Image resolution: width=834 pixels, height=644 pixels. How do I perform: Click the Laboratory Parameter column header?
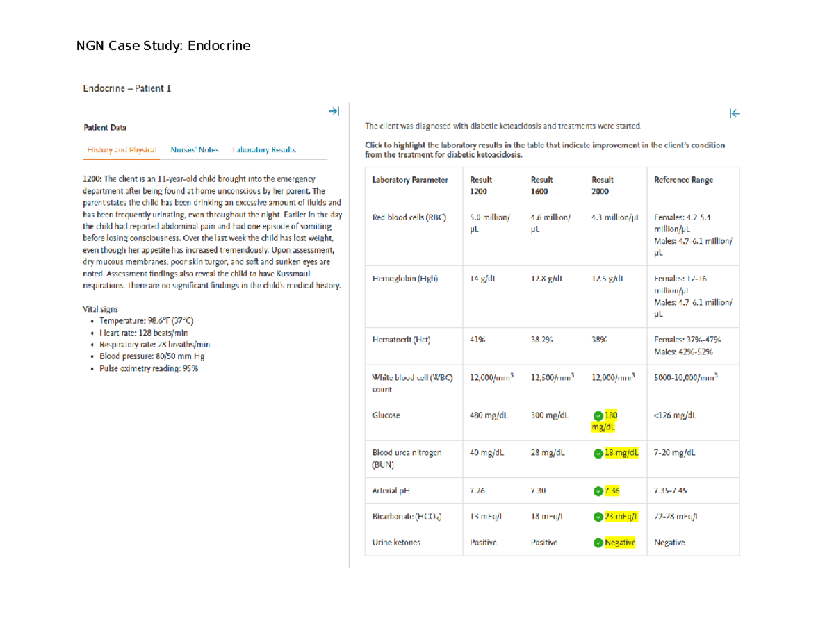click(x=410, y=180)
